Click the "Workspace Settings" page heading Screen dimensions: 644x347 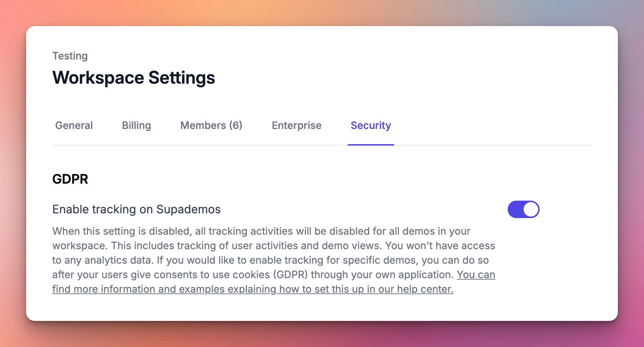(x=133, y=78)
